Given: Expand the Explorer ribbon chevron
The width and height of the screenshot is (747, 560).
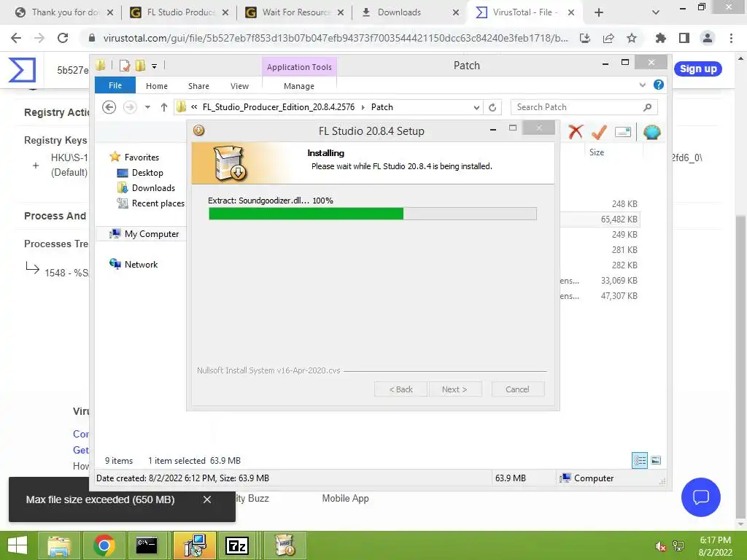Looking at the screenshot, I should (642, 85).
